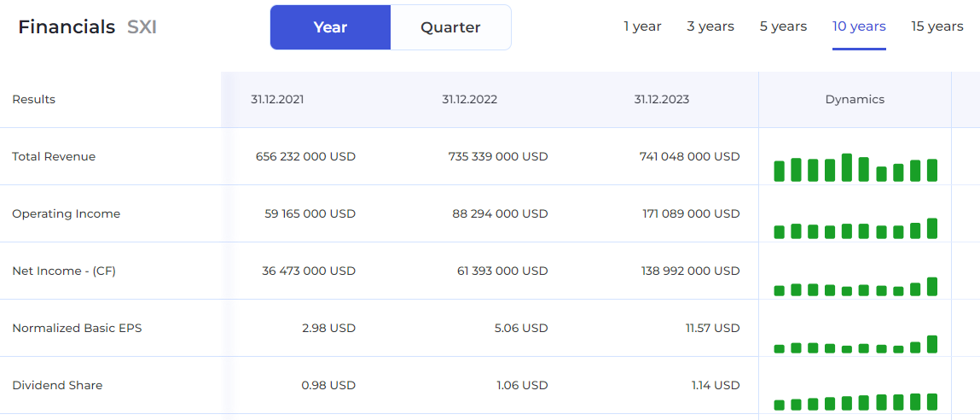Select the Dividend Share row label

(x=57, y=386)
